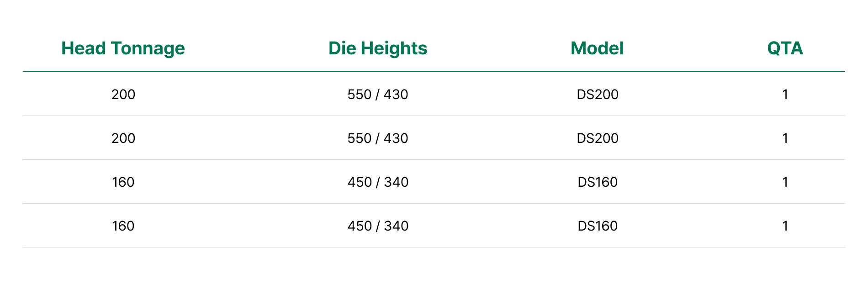This screenshot has width=868, height=284.
Task: Click the DS200 model in first row
Action: tap(598, 95)
